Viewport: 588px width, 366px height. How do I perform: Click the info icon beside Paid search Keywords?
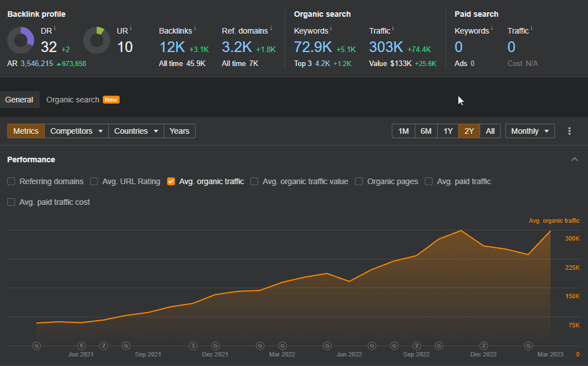click(492, 28)
